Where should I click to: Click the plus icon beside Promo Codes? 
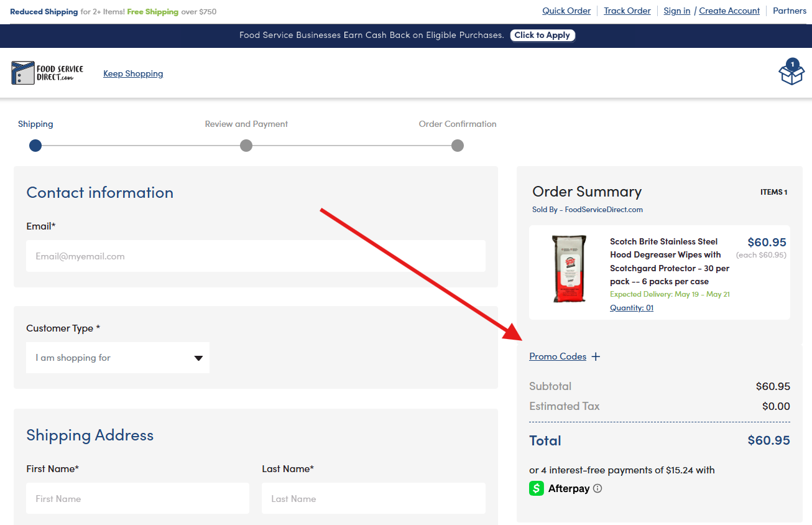click(596, 356)
